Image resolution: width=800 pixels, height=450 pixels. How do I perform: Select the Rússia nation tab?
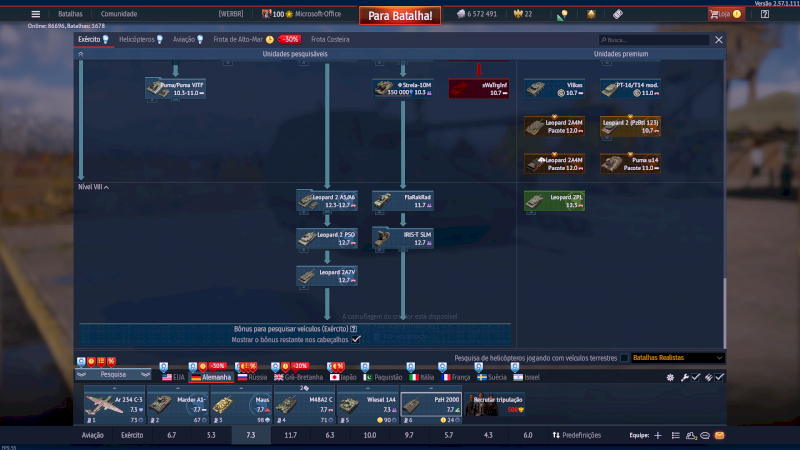tap(252, 378)
